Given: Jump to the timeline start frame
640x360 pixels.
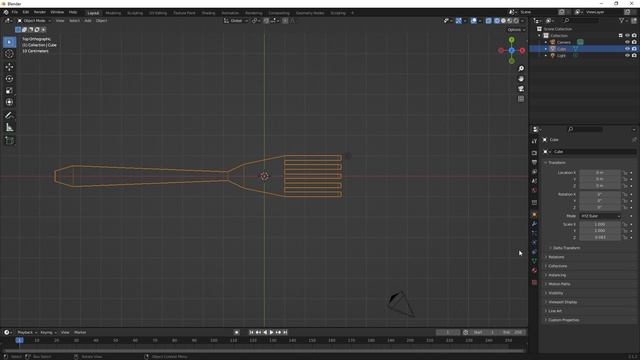Looking at the screenshot, I should pos(251,332).
